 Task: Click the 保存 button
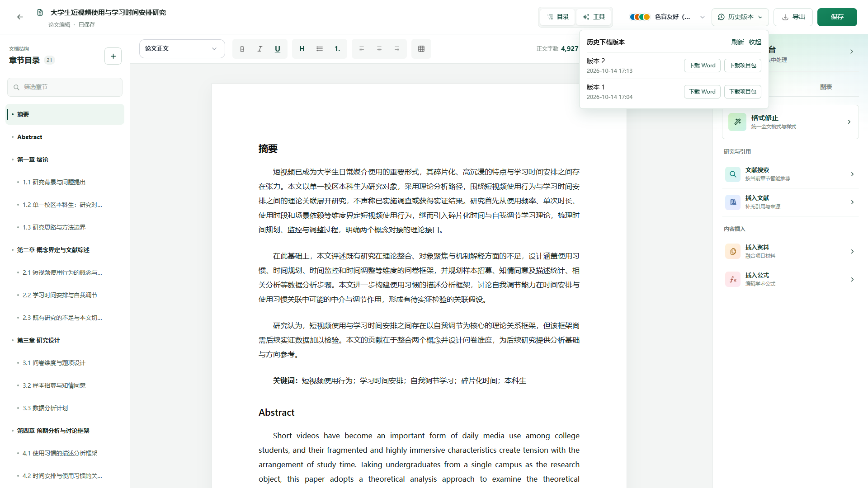pos(837,17)
